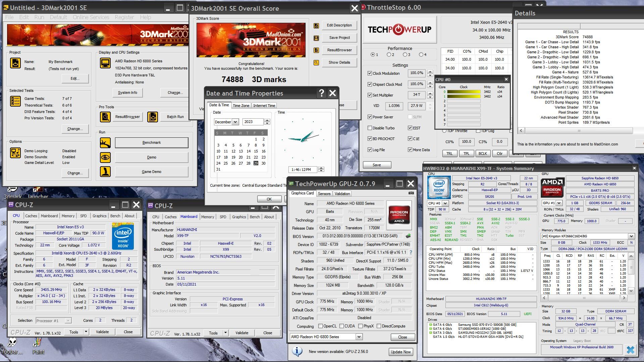Switch to Caches tab in left CPU-Z
Viewport: 644px width, 362px height.
pos(31,216)
